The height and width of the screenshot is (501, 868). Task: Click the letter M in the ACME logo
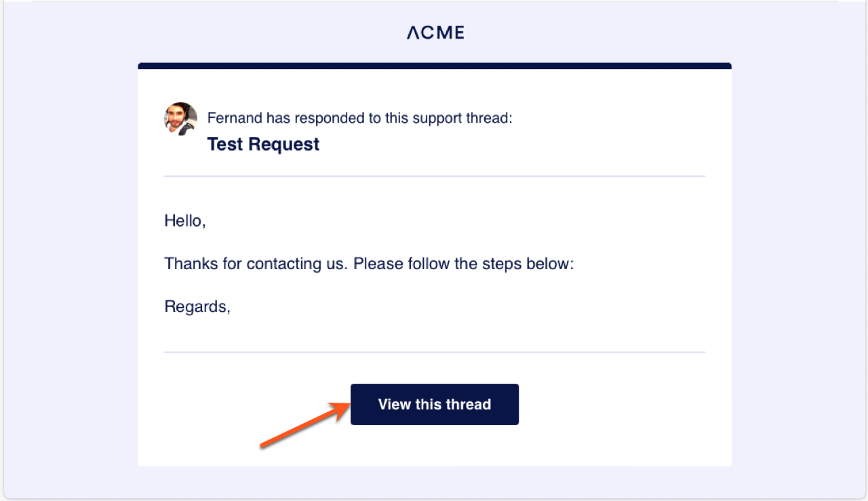[442, 32]
